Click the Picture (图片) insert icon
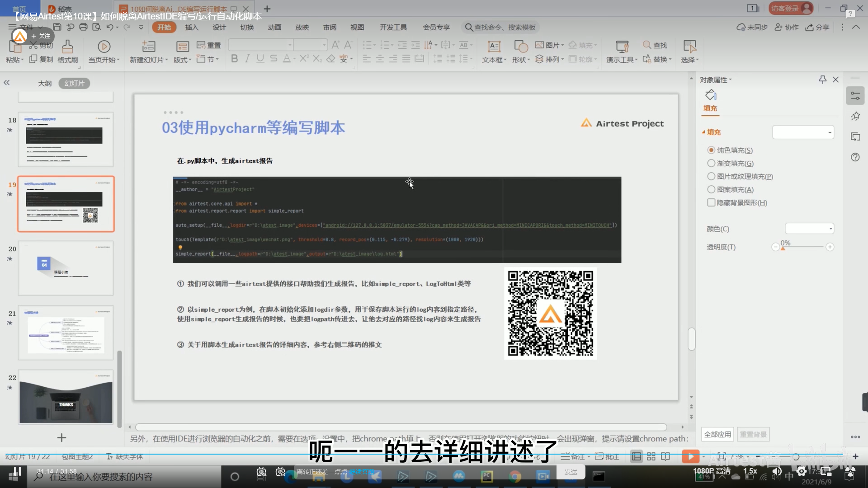The width and height of the screenshot is (868, 488). (x=549, y=45)
